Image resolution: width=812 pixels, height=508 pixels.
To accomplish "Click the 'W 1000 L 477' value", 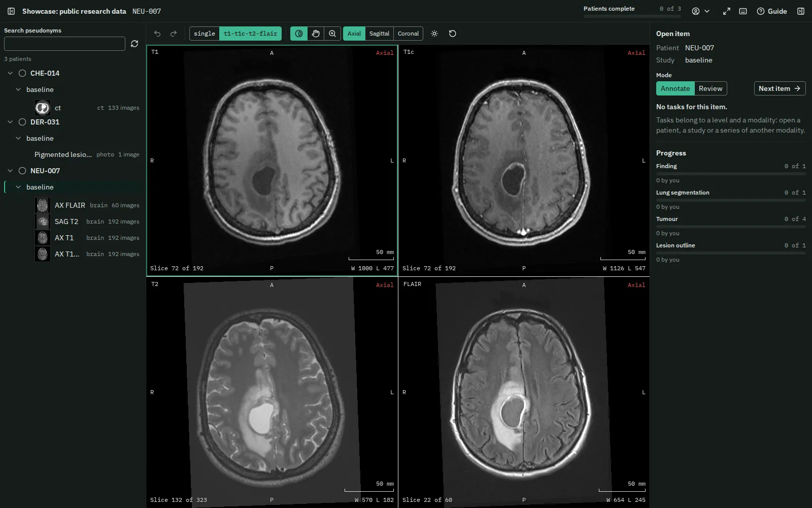I will (x=373, y=268).
